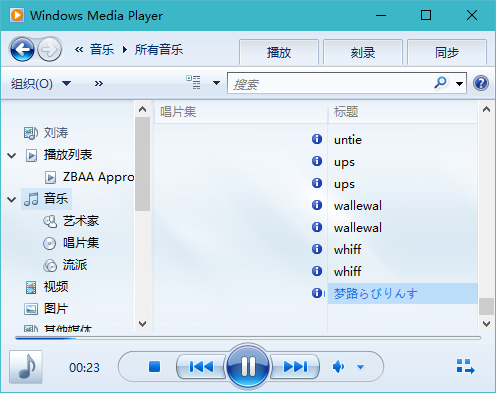Open the search options dropdown arrow
Viewport: 496px width, 393px height.
[459, 83]
